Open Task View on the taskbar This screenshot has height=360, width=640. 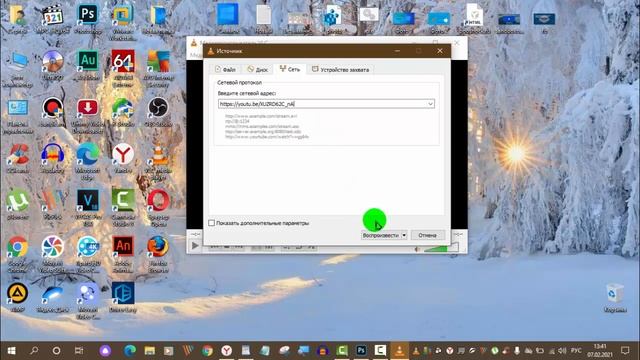click(x=79, y=351)
